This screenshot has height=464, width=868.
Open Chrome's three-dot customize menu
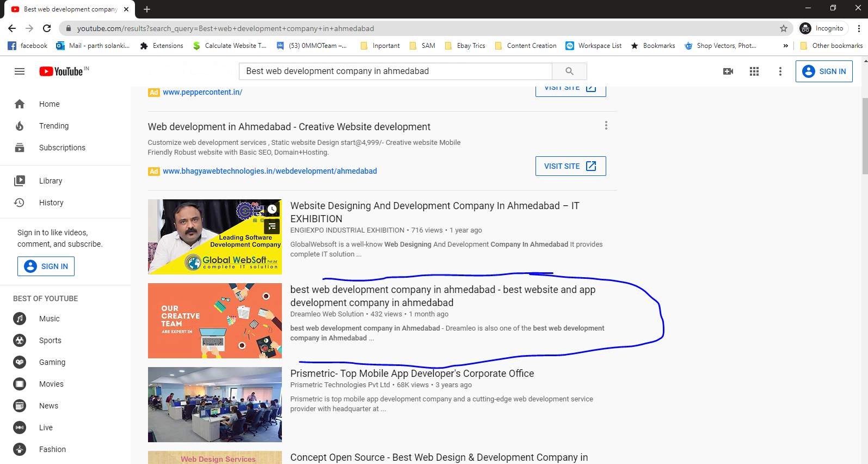pos(859,28)
